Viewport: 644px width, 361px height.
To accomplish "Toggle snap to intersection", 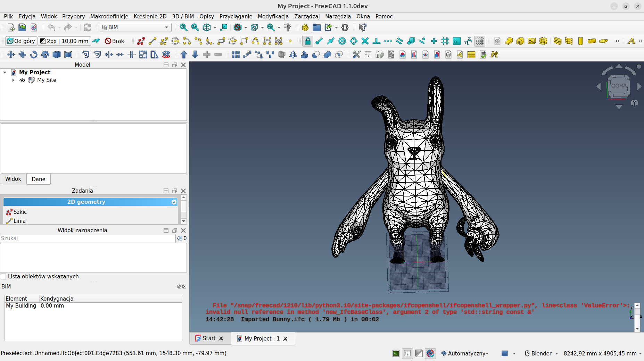I will point(365,41).
